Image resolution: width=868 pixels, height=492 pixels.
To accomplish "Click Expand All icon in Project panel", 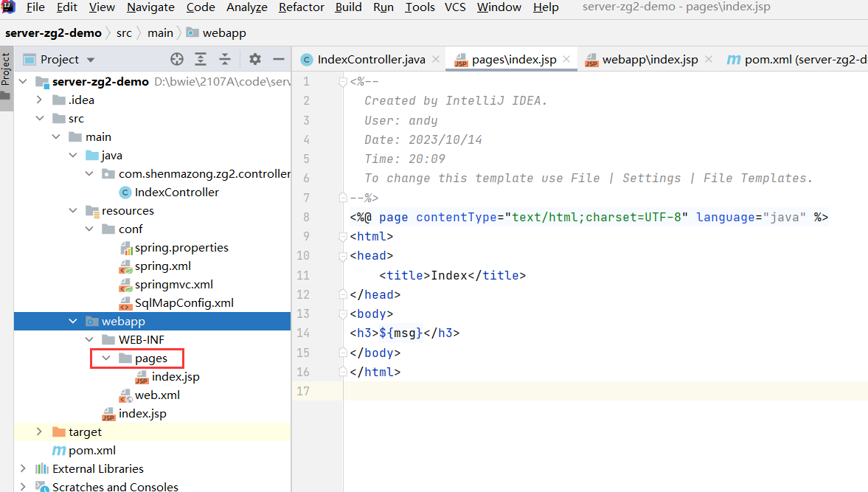I will point(201,59).
